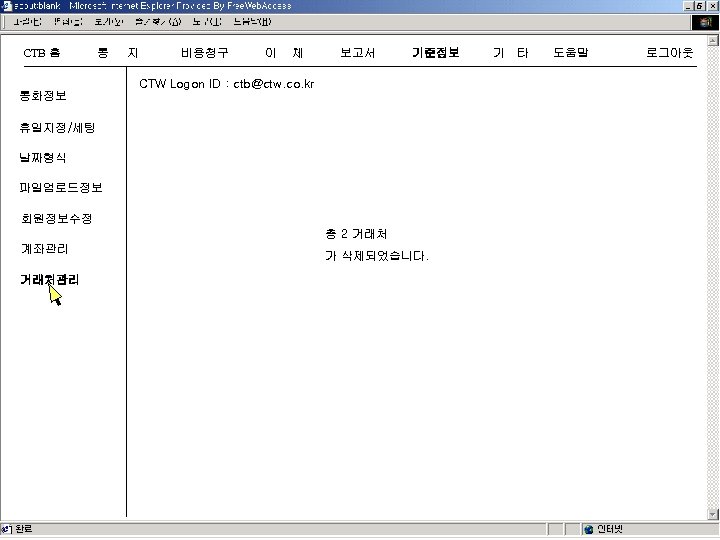This screenshot has width=720, height=540.
Task: Minimize the Internet Explorer window
Action: (688, 6)
